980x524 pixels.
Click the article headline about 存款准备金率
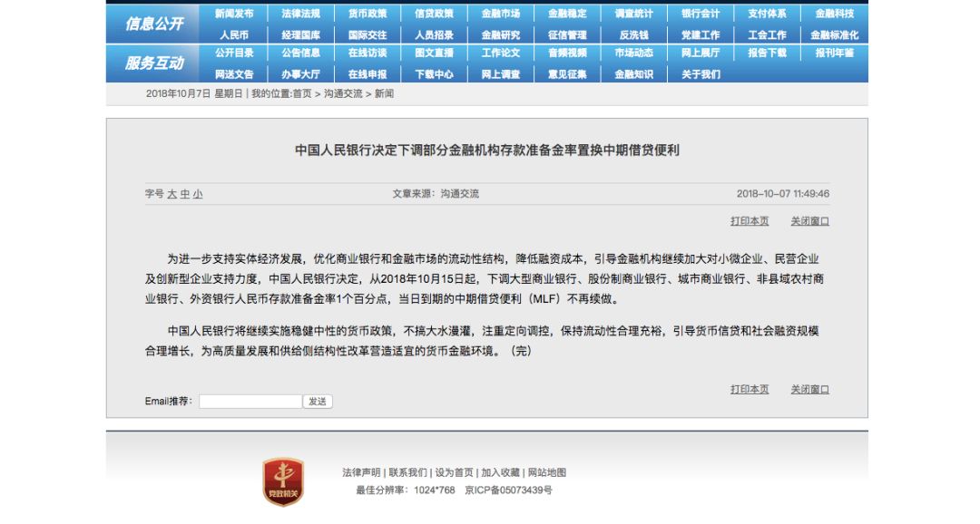(487, 150)
